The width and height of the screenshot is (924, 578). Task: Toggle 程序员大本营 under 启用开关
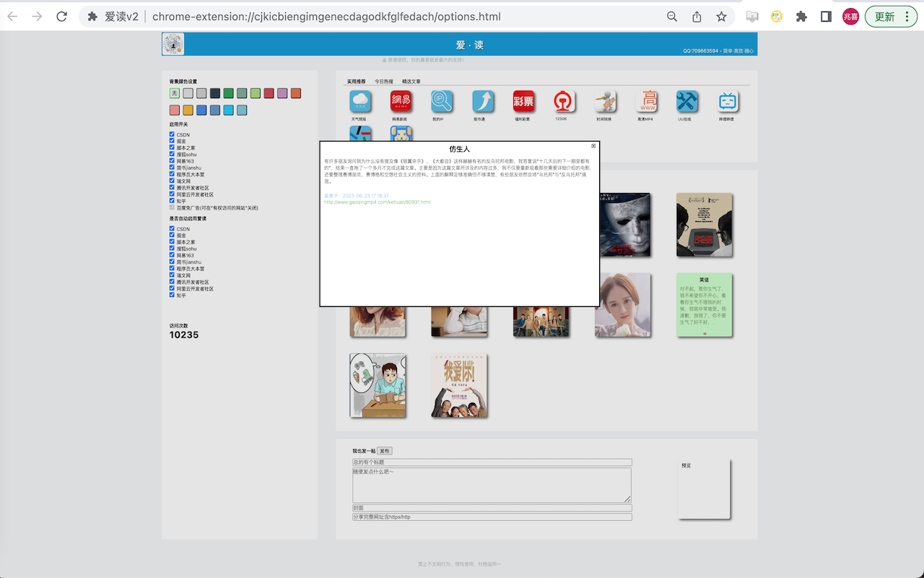click(172, 174)
